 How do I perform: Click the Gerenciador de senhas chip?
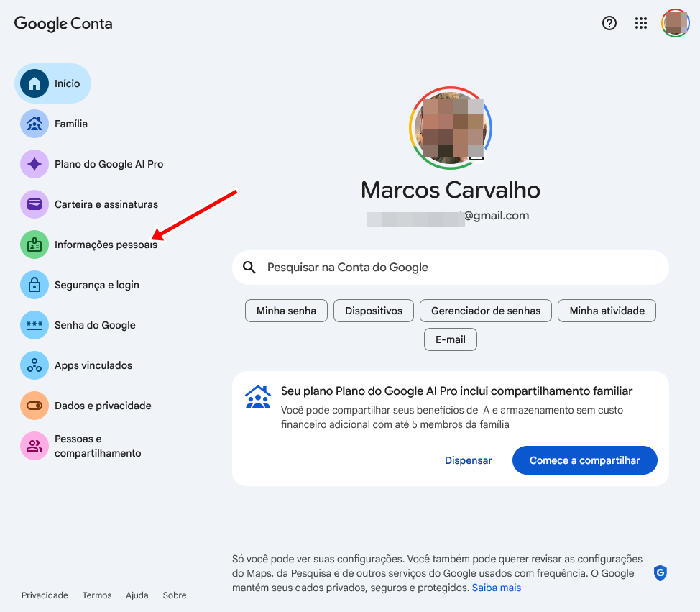[486, 311]
